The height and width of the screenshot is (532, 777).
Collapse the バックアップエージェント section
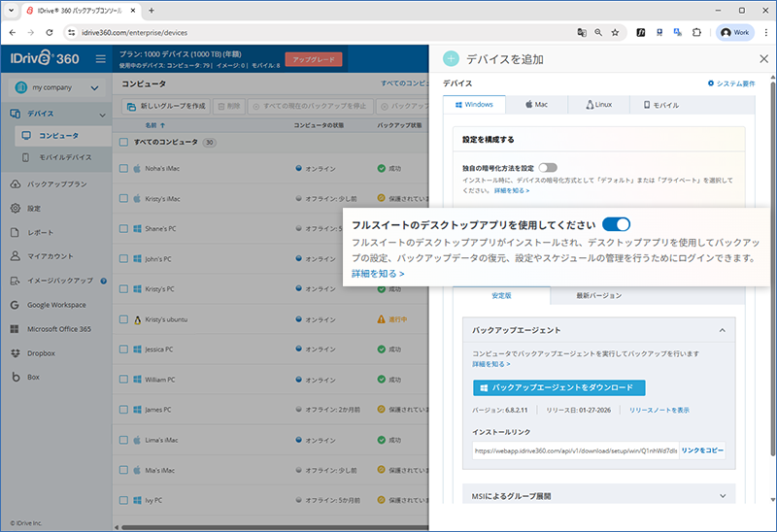722,331
